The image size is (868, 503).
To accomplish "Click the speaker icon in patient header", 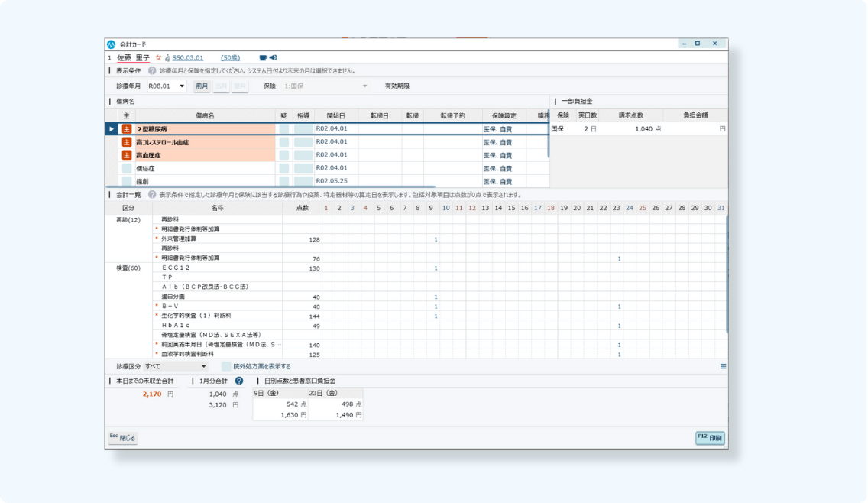I will [x=273, y=57].
